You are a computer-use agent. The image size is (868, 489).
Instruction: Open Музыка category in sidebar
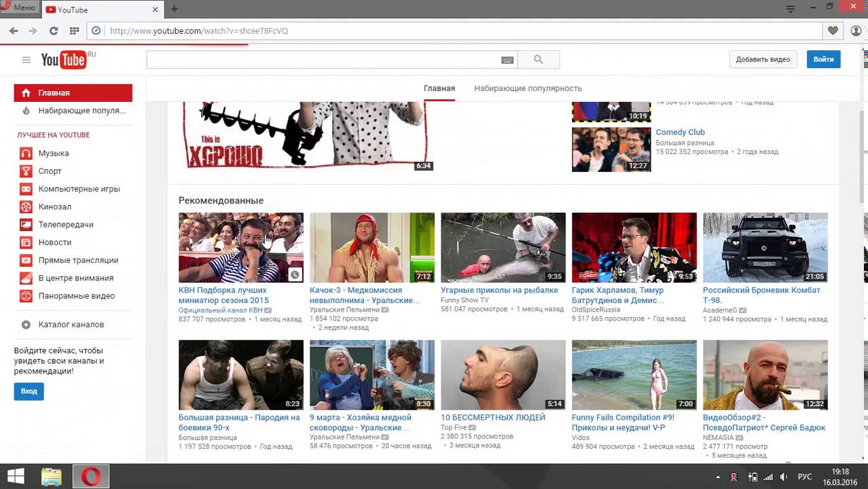pyautogui.click(x=54, y=153)
